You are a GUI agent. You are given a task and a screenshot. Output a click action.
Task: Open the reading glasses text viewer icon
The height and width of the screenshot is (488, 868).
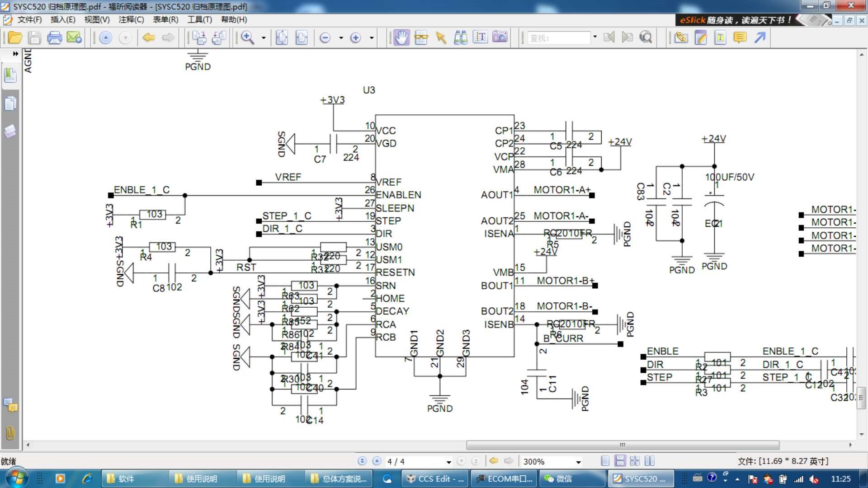[421, 38]
